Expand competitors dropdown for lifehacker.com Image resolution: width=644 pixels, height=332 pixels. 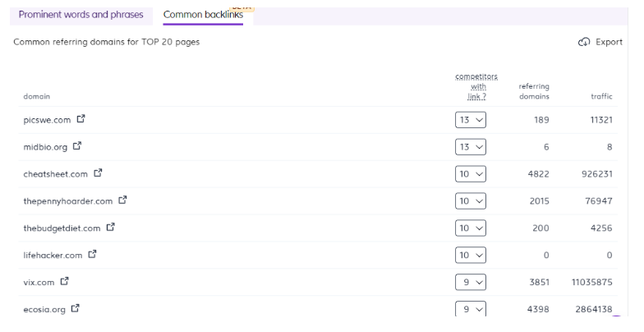[x=470, y=255]
